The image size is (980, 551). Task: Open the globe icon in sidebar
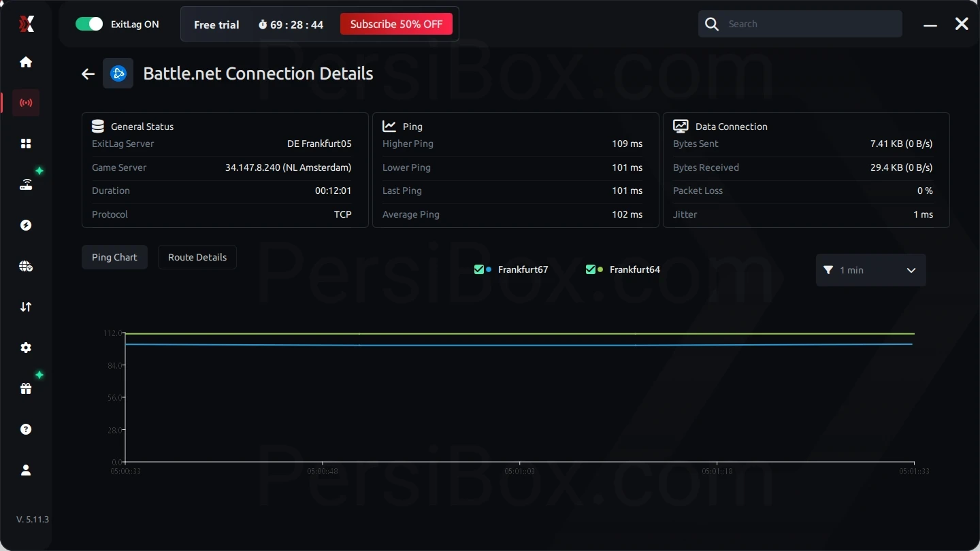pyautogui.click(x=26, y=266)
